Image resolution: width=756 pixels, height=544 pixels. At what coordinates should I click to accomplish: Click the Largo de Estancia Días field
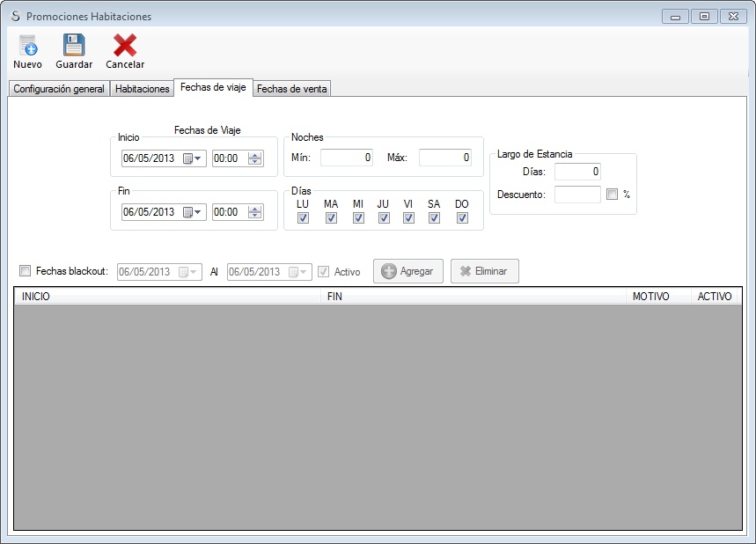tap(577, 172)
